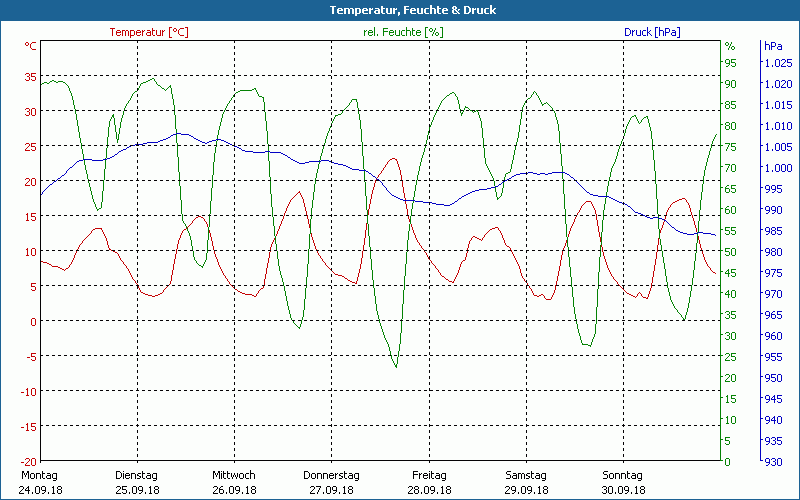
Task: Click the 'Donnerstag' day label
Action: (x=332, y=476)
